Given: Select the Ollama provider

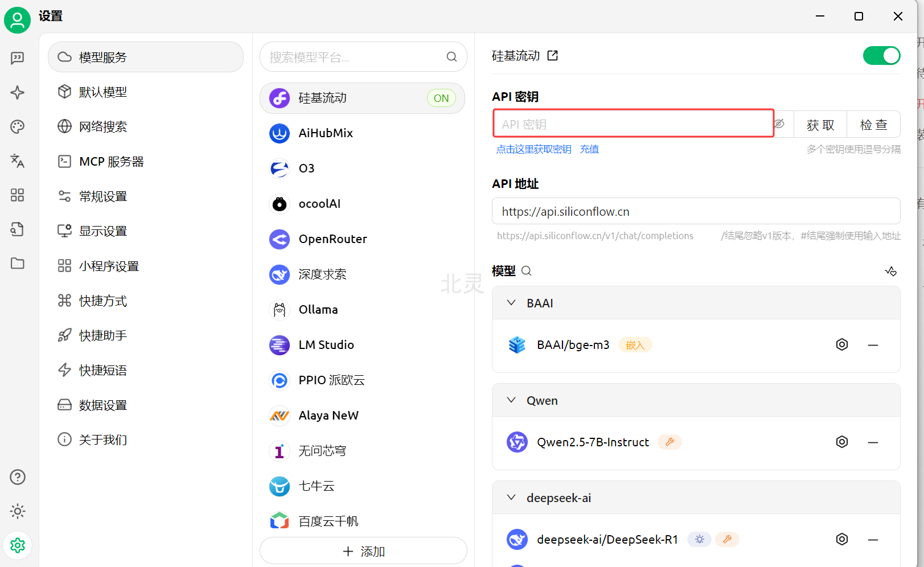Looking at the screenshot, I should [x=363, y=310].
